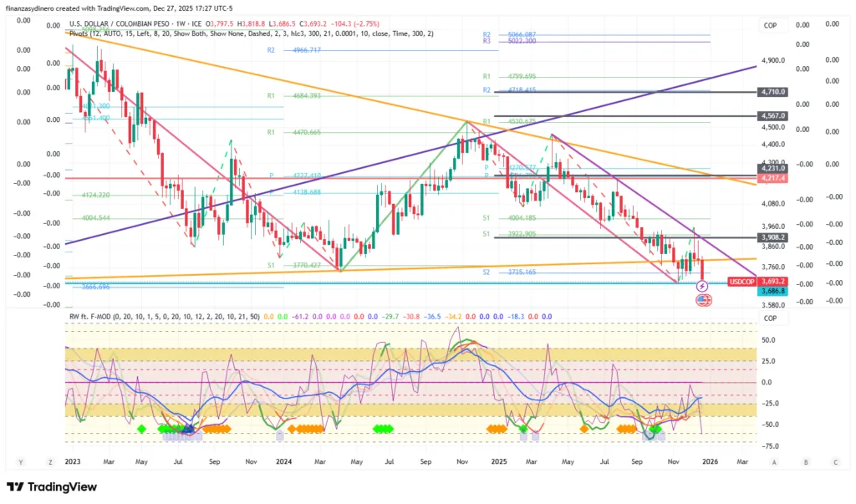Viewport: 856px width, 504px height.
Task: Click the US flag icon below the last candle
Action: click(703, 299)
